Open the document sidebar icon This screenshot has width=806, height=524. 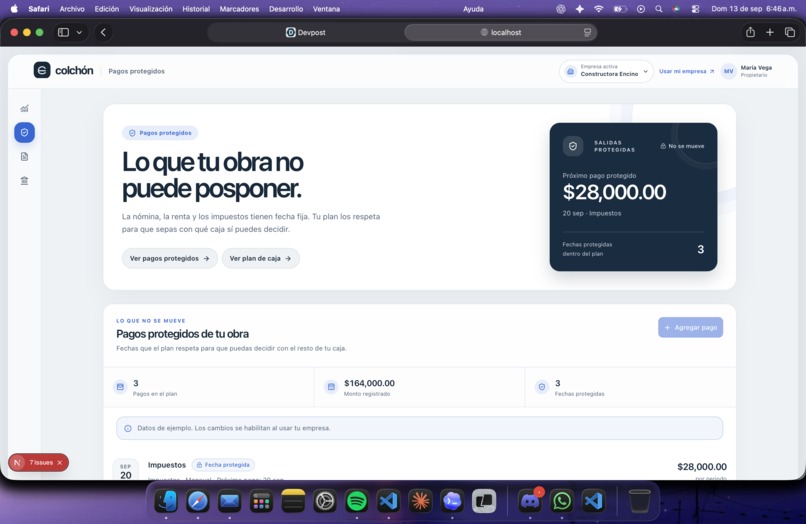[24, 157]
